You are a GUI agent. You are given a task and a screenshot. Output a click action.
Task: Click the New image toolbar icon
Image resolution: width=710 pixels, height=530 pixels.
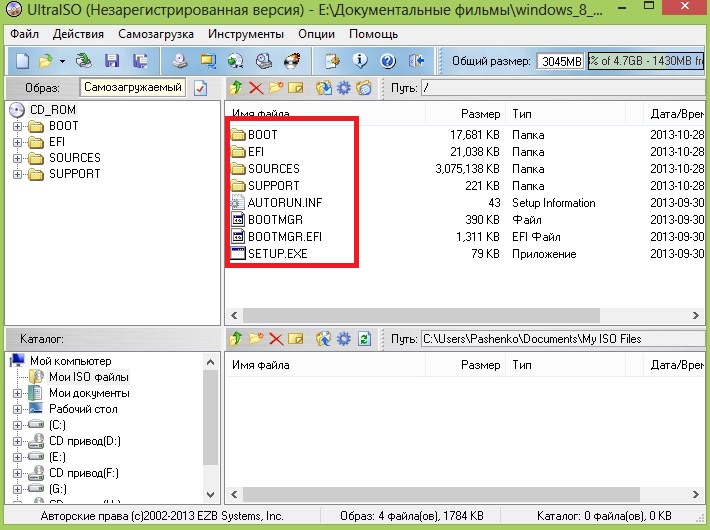pos(23,61)
